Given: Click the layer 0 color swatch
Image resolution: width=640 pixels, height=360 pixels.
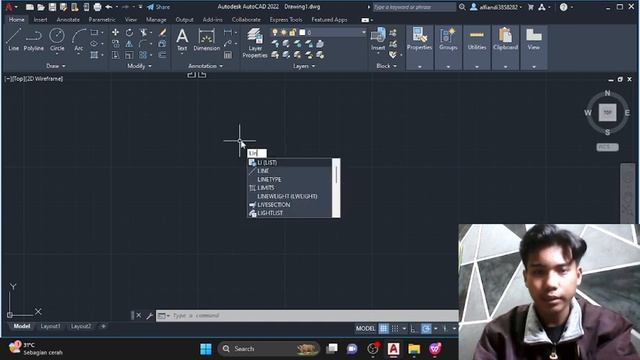Looking at the screenshot, I should coord(302,32).
